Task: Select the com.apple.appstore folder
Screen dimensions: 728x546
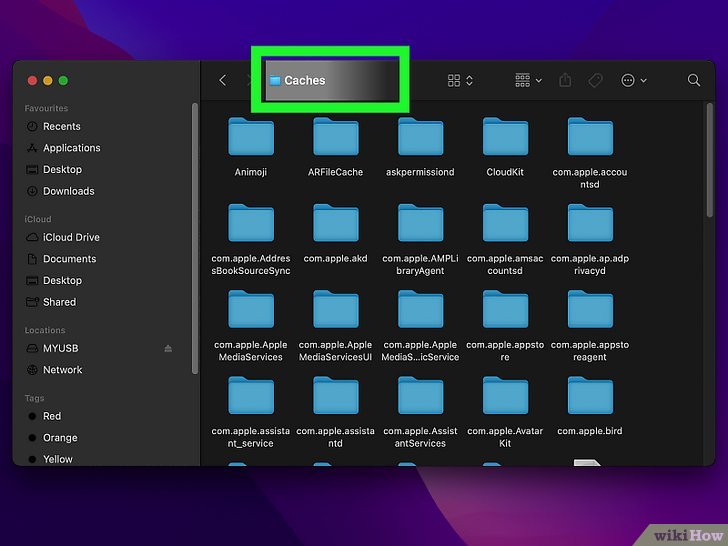Action: [505, 326]
